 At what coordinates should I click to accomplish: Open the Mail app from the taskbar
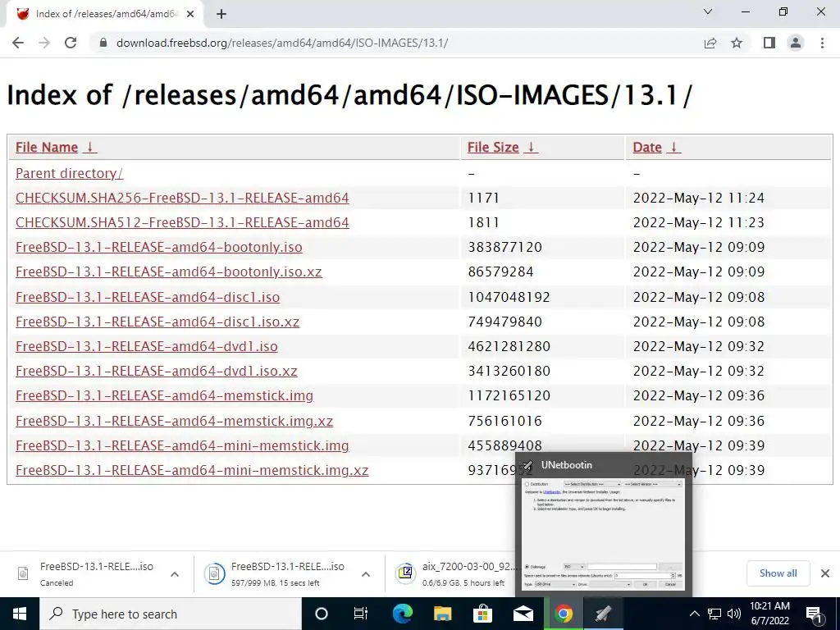tap(523, 614)
